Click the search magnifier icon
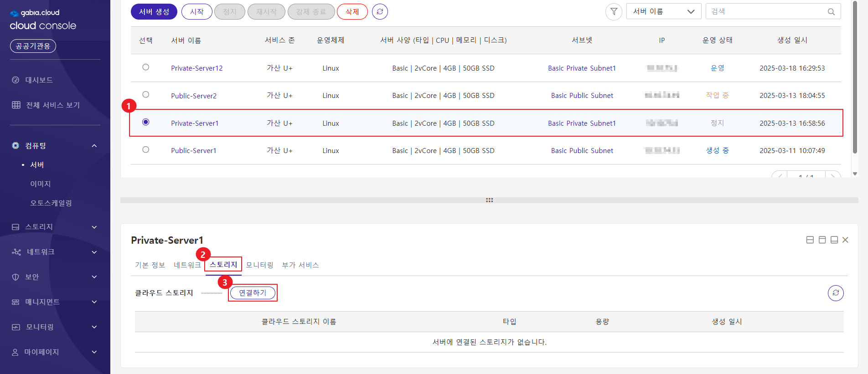Viewport: 868px width, 374px height. (831, 12)
